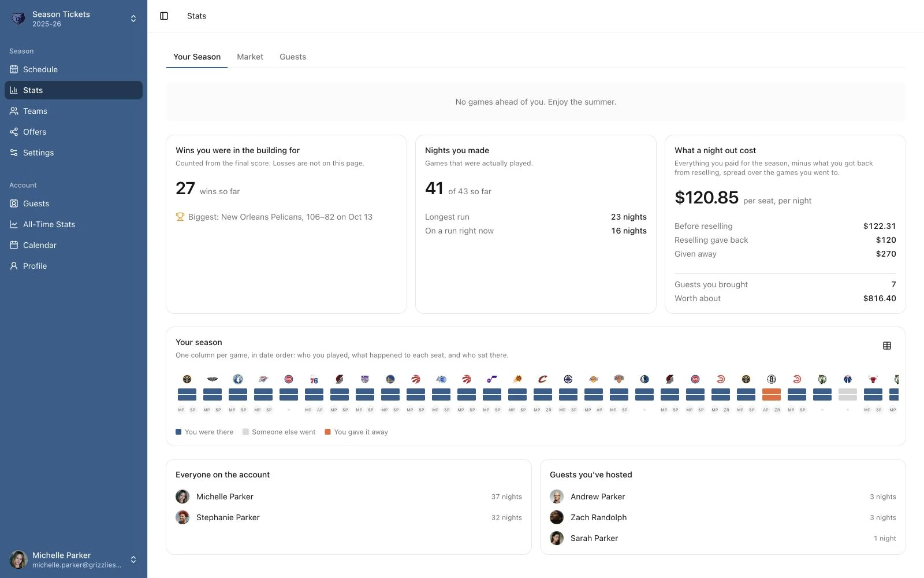Viewport: 924px width, 578px height.
Task: Select the New Orleans Pelicans game logo
Action: point(213,379)
